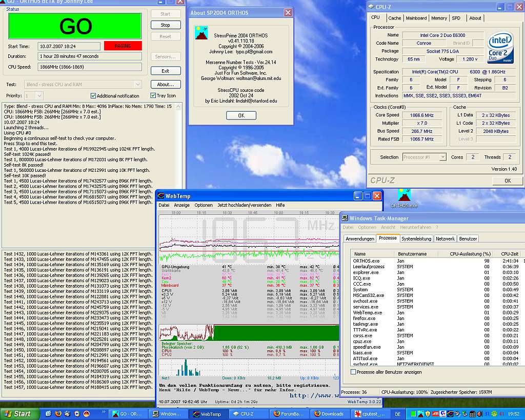Click the WebTemp title bar icon

tap(160, 196)
